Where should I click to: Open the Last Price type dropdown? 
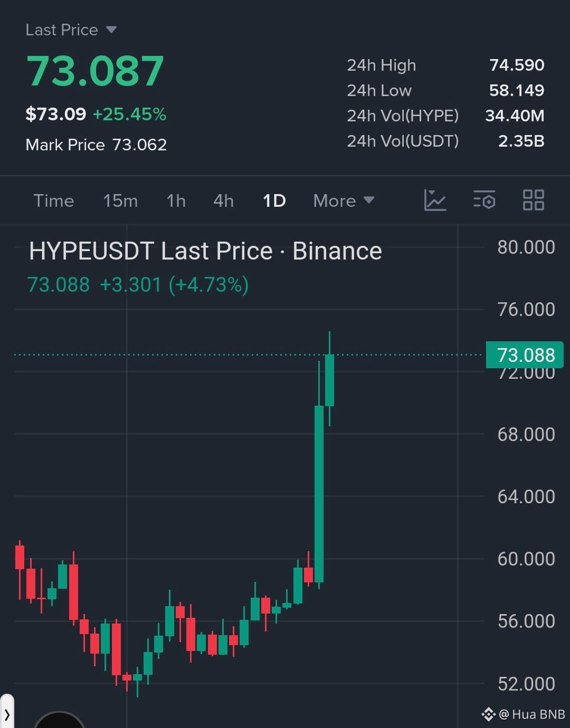[x=71, y=30]
